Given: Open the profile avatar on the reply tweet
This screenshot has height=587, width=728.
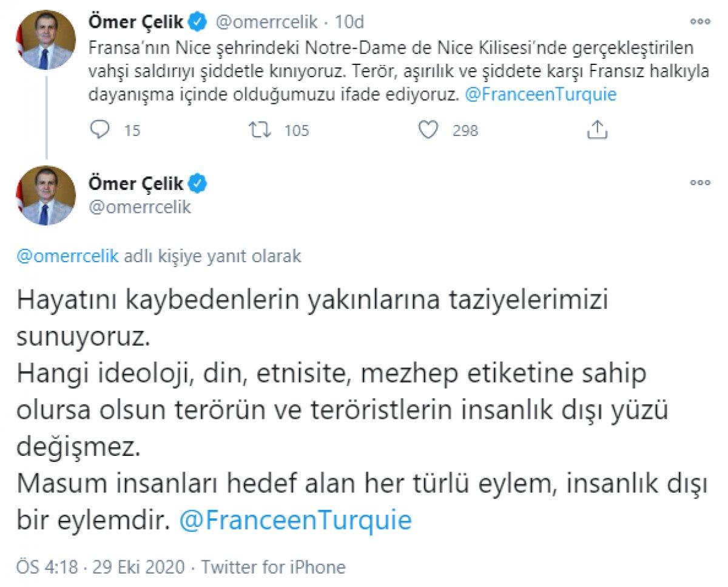Looking at the screenshot, I should tap(45, 194).
